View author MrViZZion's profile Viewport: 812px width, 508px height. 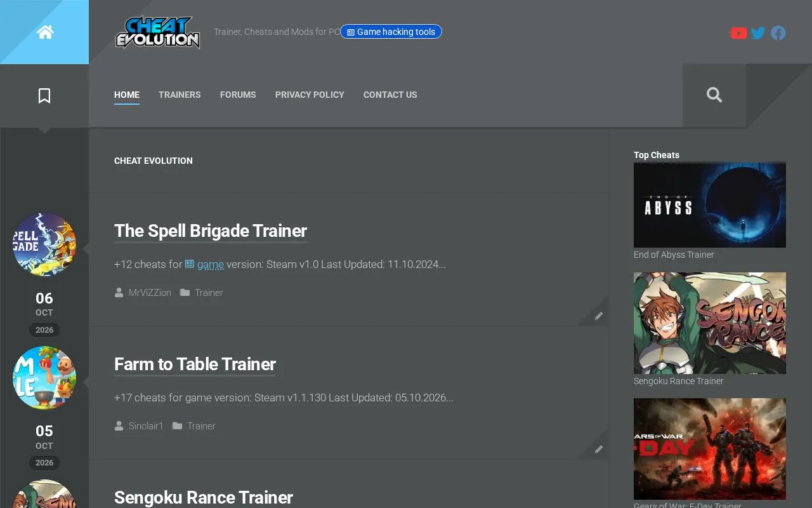150,293
